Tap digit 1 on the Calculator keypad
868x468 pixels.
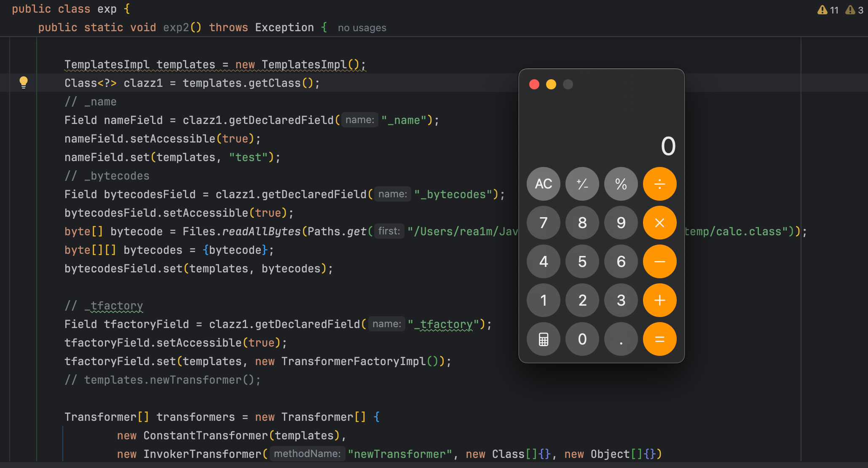coord(544,300)
